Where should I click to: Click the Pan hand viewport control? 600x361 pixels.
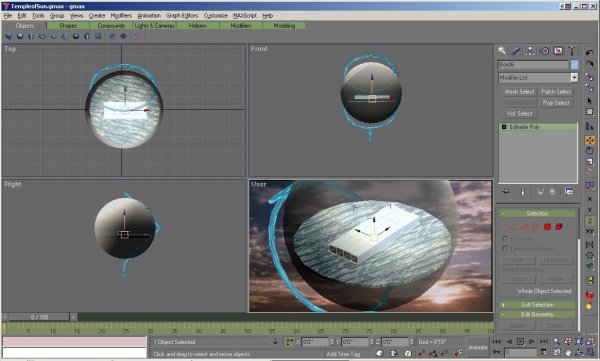(568, 352)
